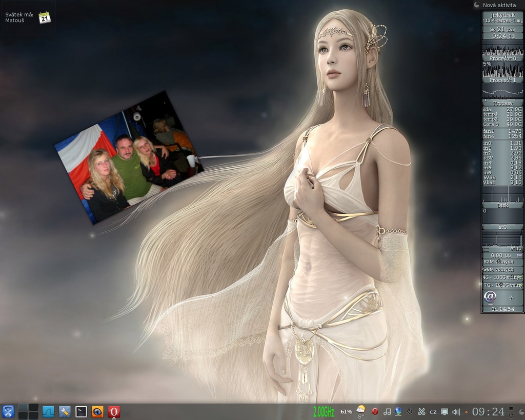
Task: Open the orange eye image viewer launcher
Action: click(x=97, y=412)
